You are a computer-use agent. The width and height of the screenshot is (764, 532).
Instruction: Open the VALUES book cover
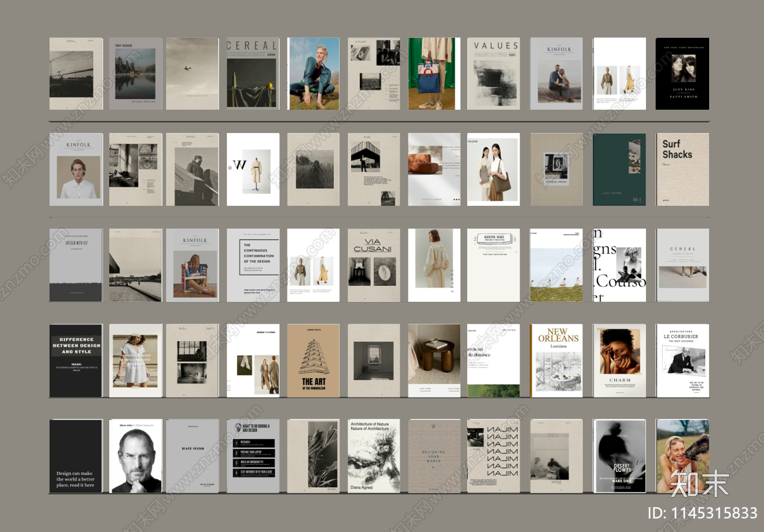pyautogui.click(x=493, y=74)
